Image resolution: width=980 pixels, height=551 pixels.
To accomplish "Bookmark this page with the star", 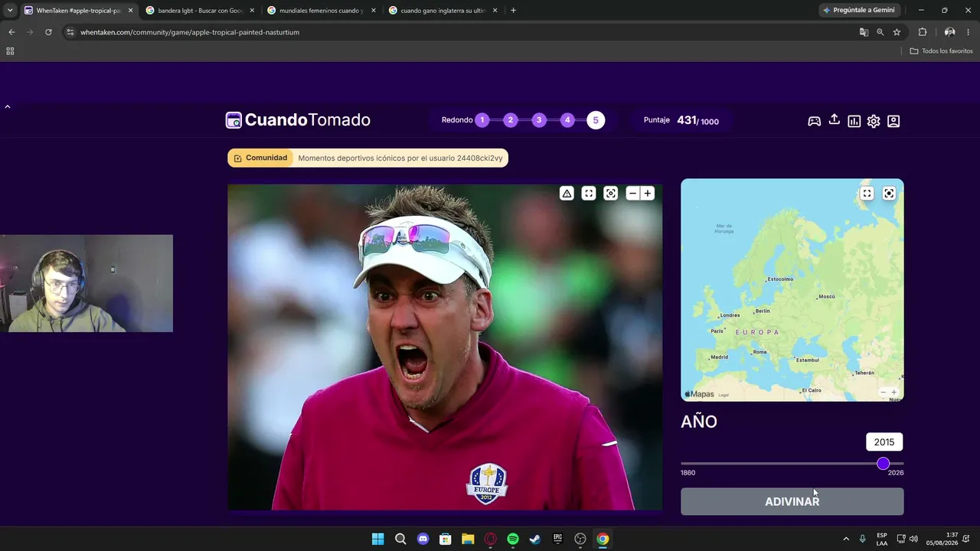I will pos(897,32).
